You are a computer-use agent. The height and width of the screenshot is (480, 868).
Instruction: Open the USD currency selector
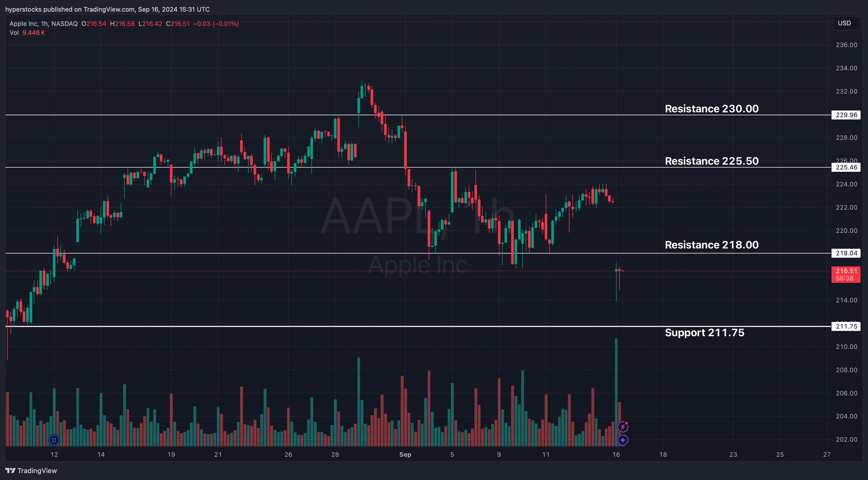click(846, 23)
